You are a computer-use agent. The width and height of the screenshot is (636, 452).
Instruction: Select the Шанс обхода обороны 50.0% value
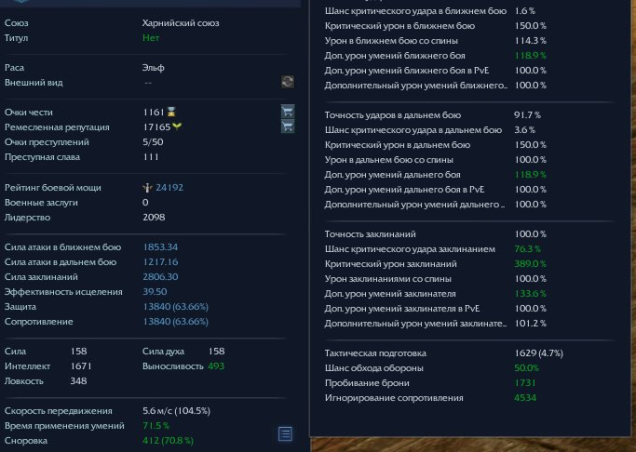point(527,368)
